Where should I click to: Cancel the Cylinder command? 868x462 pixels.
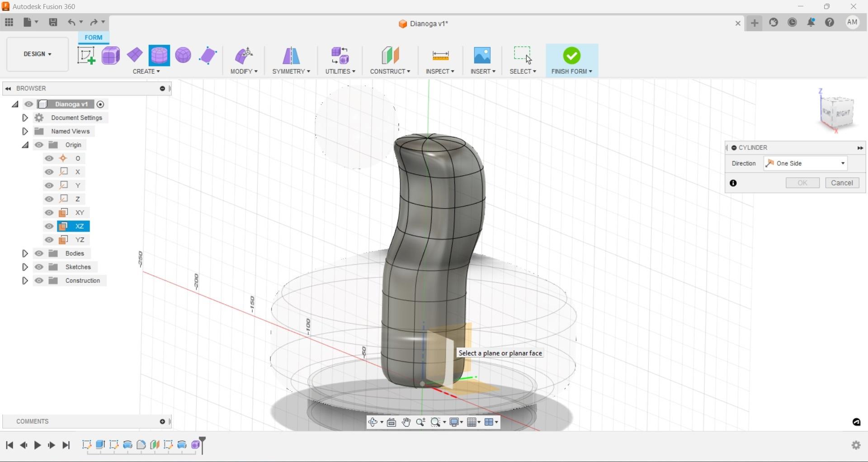[x=842, y=182]
